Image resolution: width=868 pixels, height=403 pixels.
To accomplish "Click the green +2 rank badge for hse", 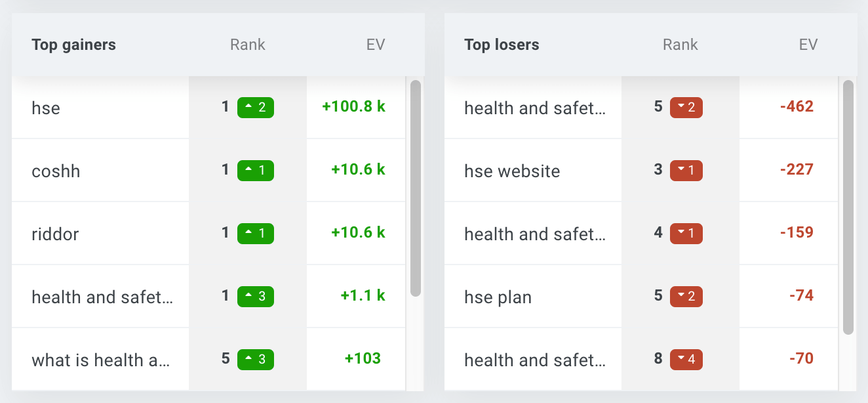I will pos(256,108).
